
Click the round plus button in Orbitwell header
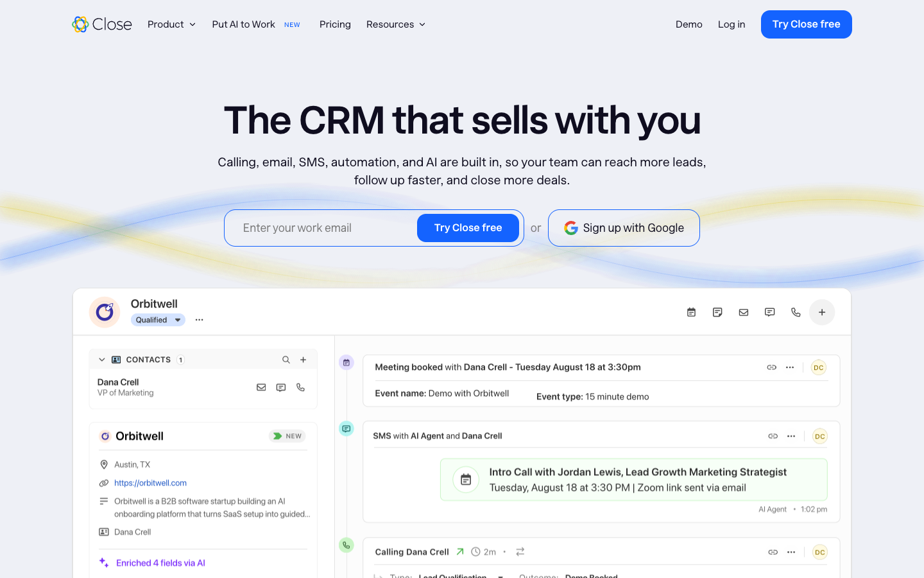[822, 312]
